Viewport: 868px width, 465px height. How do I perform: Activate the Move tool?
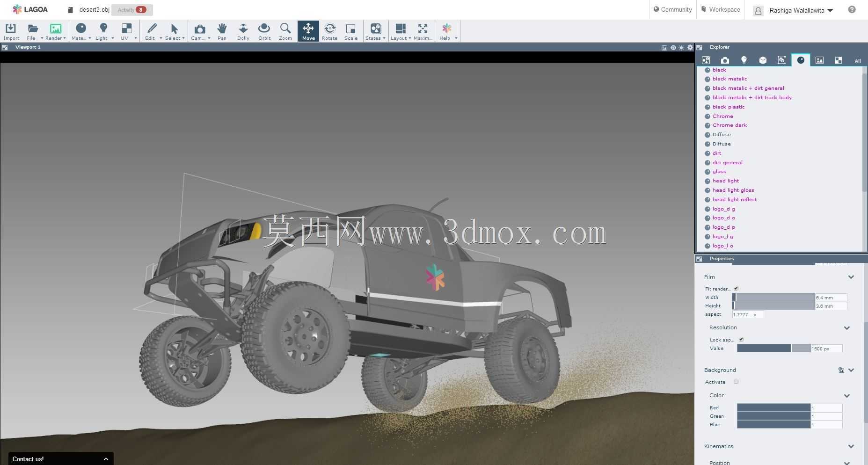[x=308, y=31]
